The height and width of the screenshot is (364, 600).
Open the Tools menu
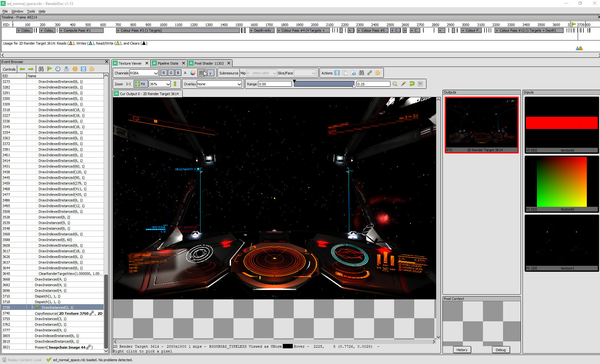31,11
